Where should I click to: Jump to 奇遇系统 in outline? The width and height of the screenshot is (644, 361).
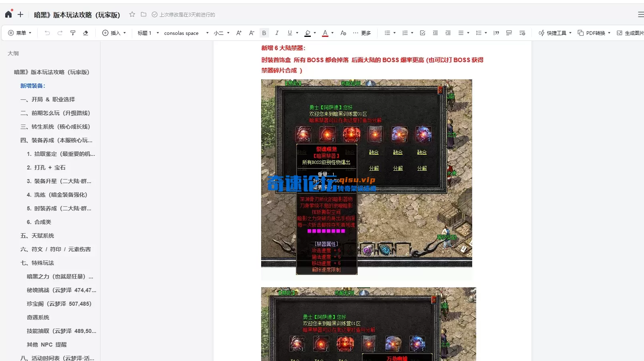point(38,317)
